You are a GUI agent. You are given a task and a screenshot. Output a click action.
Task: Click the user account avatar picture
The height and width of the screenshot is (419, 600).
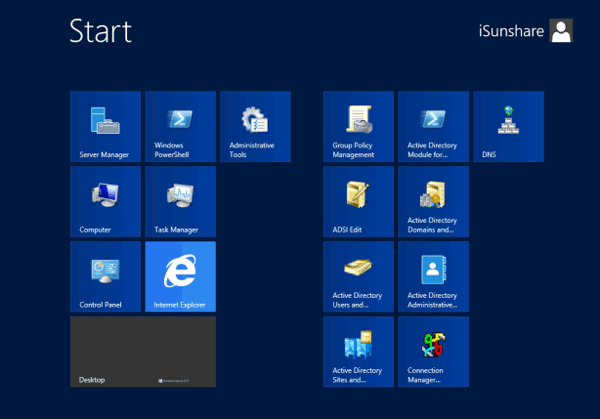[561, 31]
